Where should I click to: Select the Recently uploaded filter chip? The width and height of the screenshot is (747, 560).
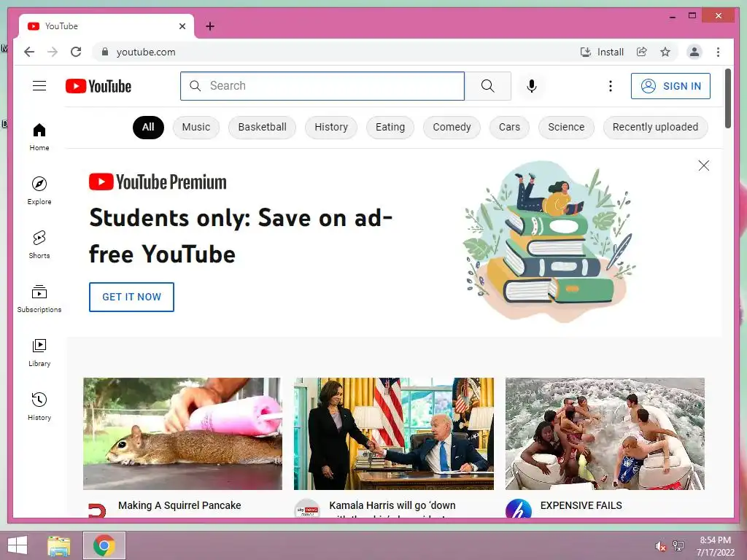tap(655, 127)
